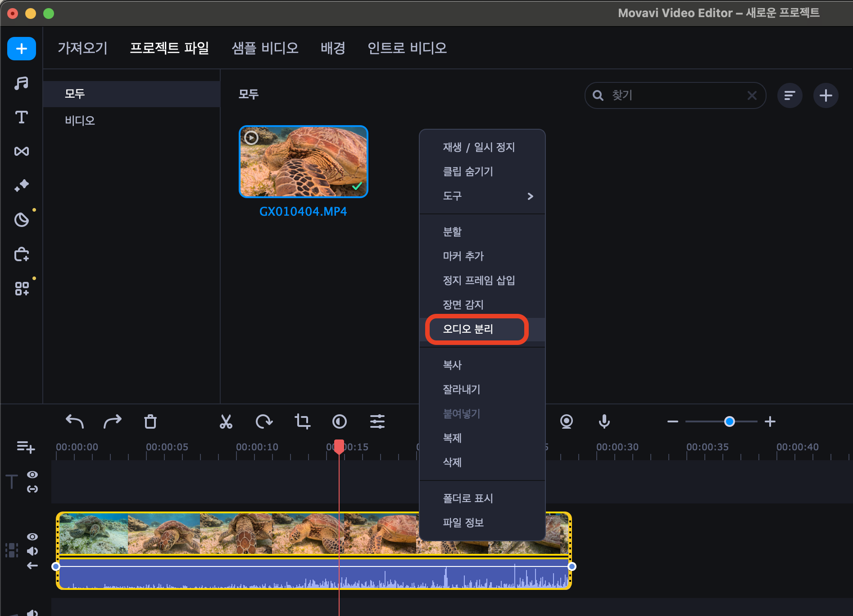Choose 분할 in context menu
The width and height of the screenshot is (853, 616).
pyautogui.click(x=482, y=232)
